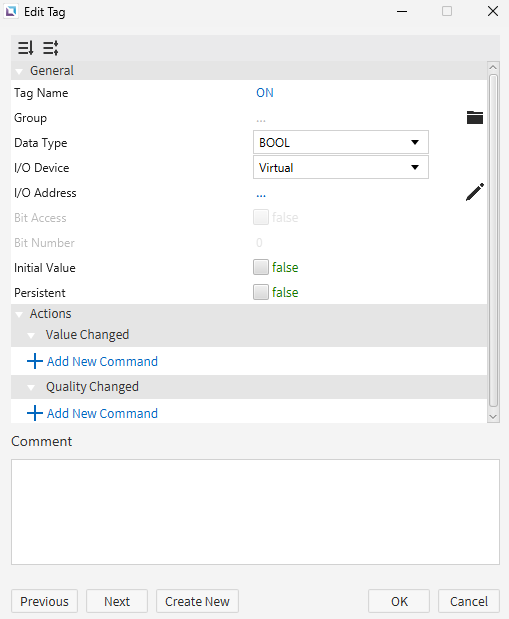Click the Edit Tag app icon in title bar

(11, 11)
